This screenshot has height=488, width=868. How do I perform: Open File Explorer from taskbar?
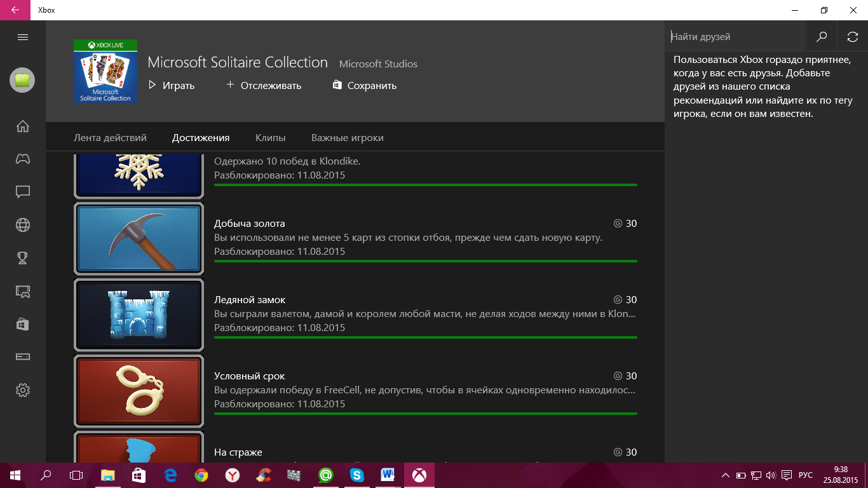point(108,475)
